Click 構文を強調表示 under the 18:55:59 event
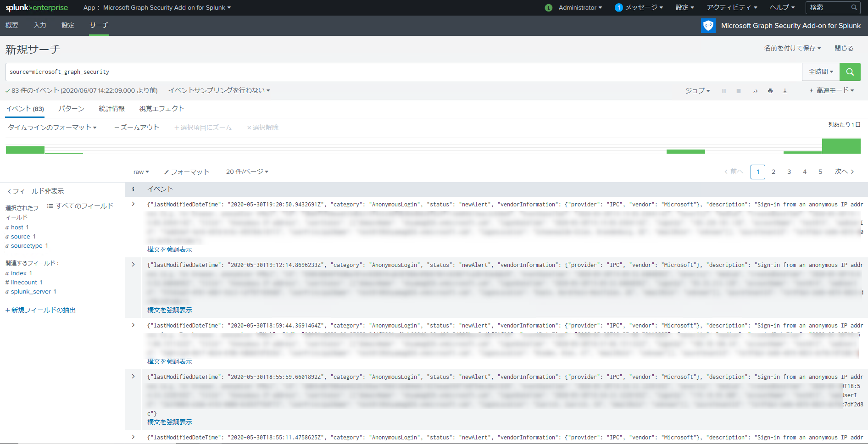The width and height of the screenshot is (868, 444). click(170, 422)
